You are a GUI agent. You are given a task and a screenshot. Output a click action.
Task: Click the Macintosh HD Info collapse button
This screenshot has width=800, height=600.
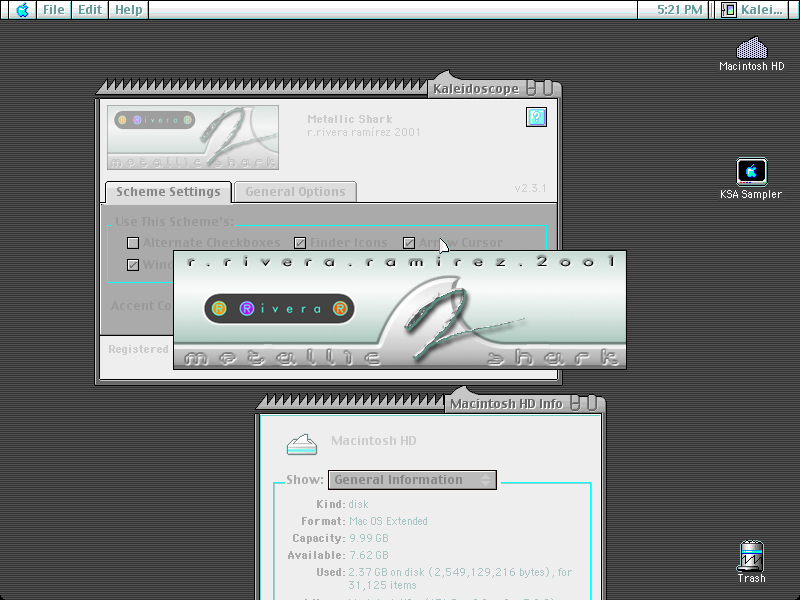[575, 404]
